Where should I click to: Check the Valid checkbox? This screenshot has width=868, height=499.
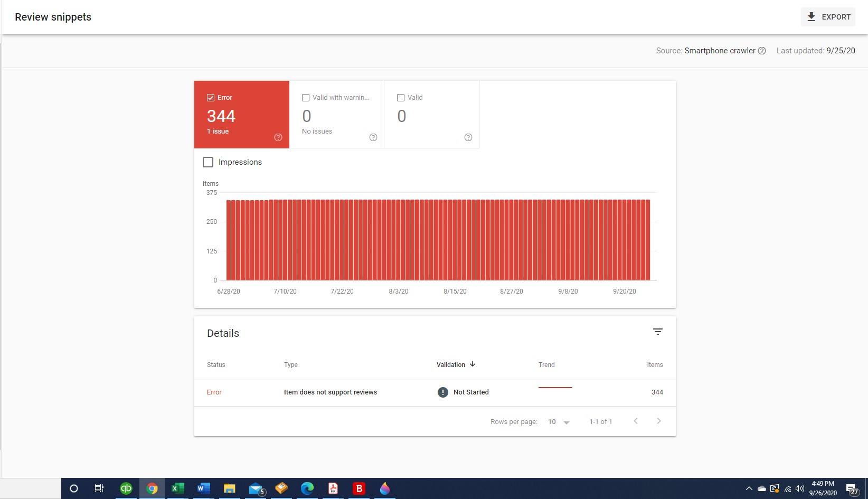[x=401, y=98]
